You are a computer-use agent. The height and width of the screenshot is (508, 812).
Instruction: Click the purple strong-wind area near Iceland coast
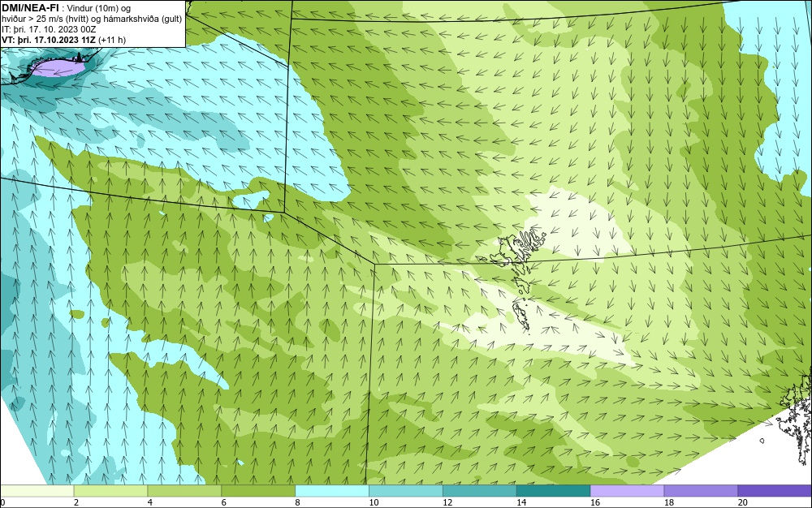pyautogui.click(x=57, y=67)
